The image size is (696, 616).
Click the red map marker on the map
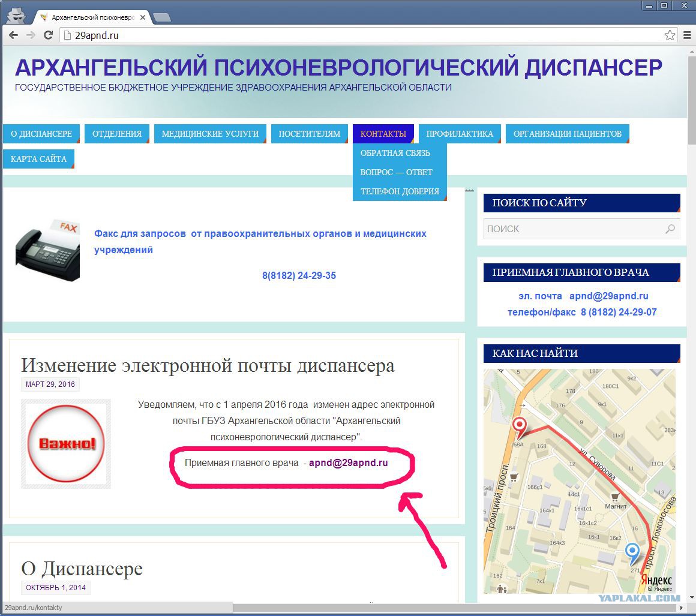tap(518, 426)
